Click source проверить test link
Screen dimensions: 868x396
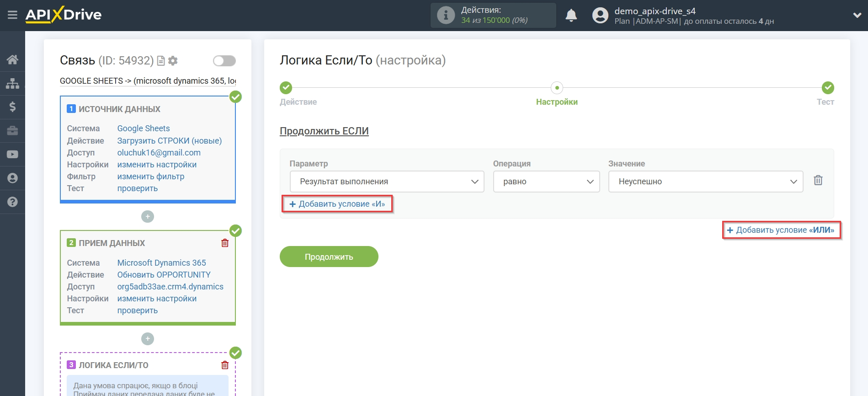coord(138,188)
